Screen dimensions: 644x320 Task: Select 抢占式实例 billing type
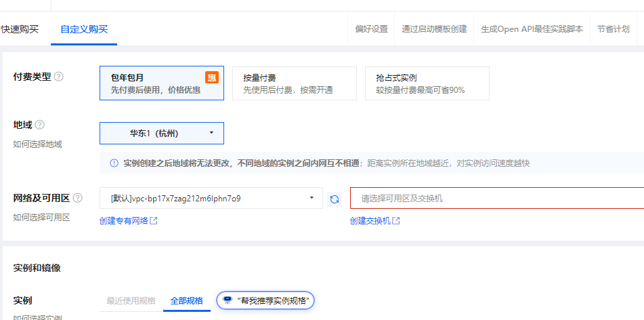427,83
